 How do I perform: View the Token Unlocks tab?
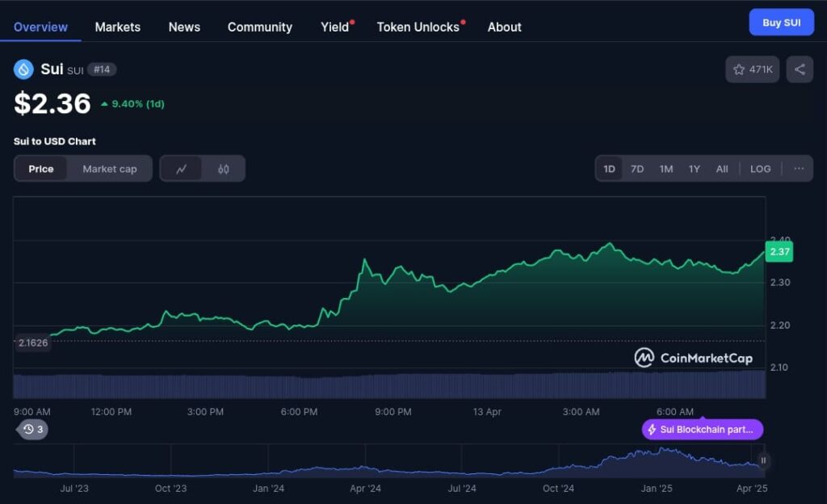(x=418, y=27)
